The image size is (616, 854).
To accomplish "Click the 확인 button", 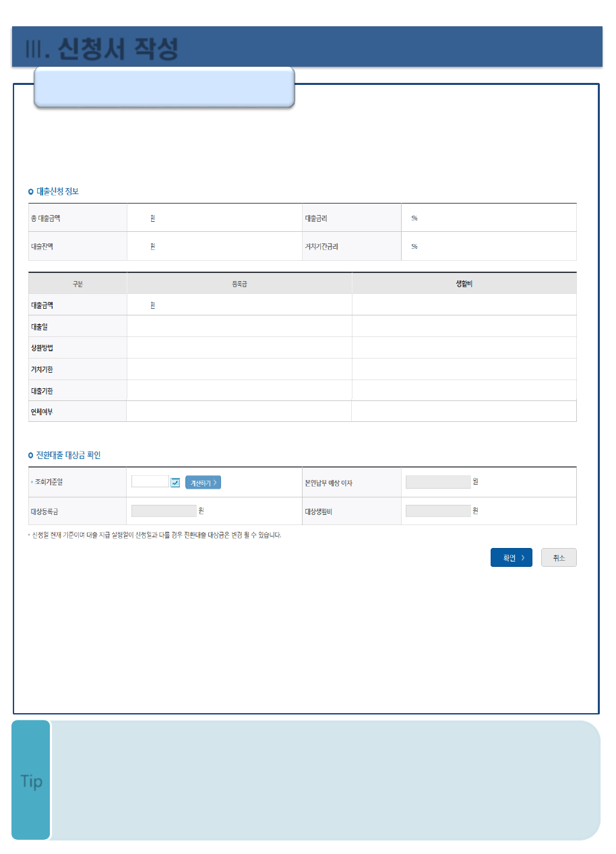I will 512,557.
